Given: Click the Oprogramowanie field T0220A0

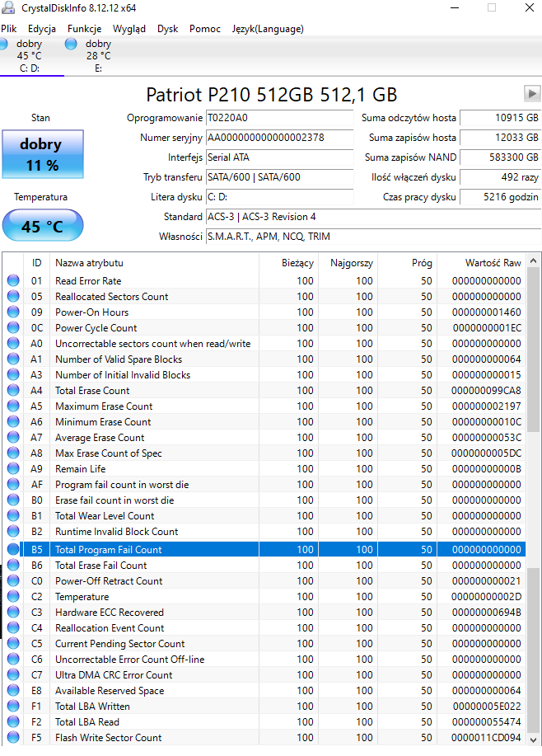Looking at the screenshot, I should [279, 118].
